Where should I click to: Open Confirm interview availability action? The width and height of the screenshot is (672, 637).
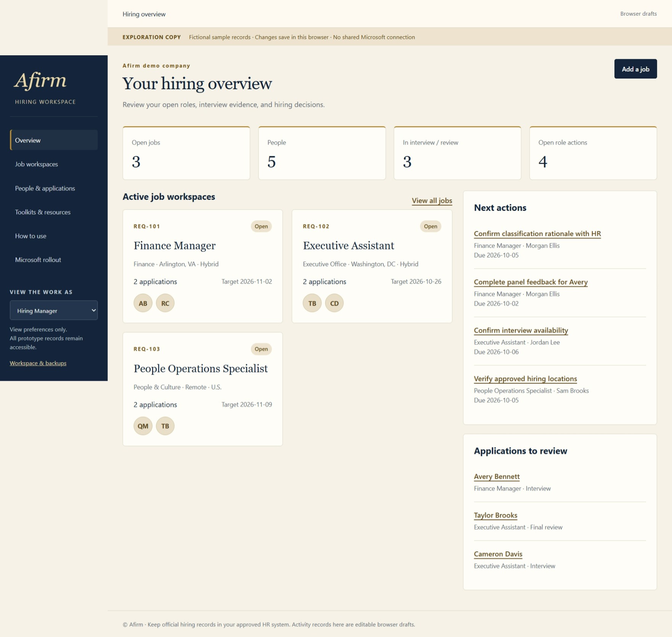point(521,331)
